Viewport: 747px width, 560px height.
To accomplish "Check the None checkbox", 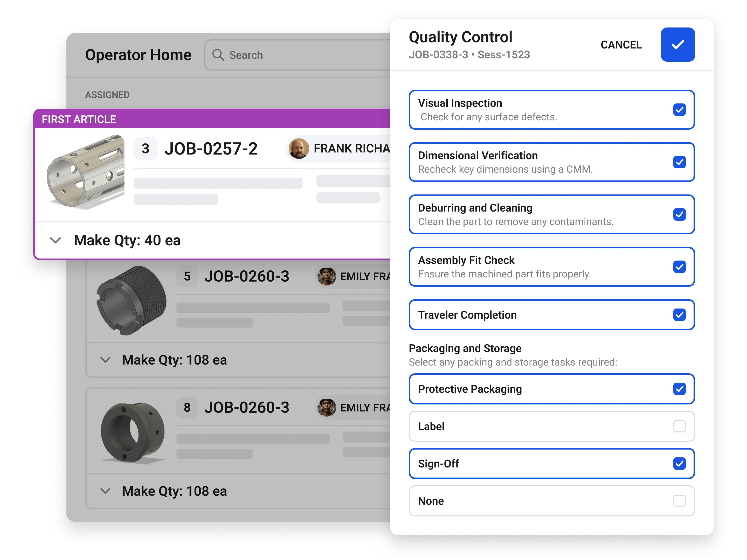I will point(679,501).
